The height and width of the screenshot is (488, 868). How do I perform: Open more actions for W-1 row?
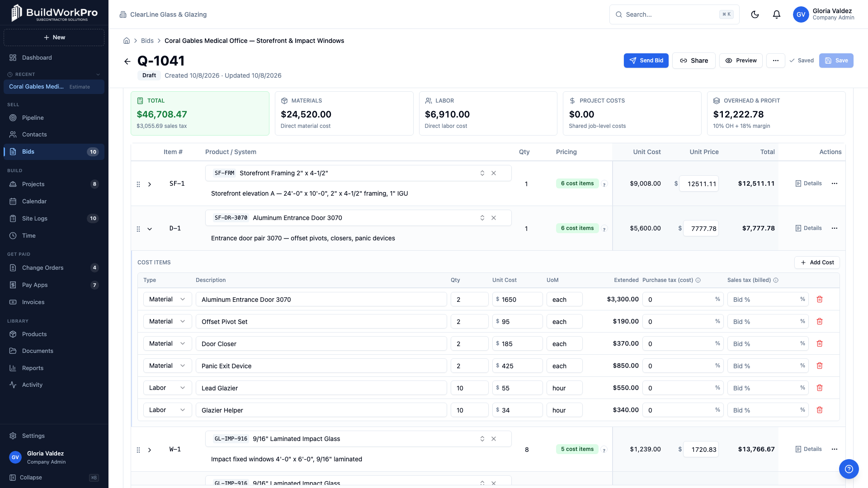click(835, 449)
